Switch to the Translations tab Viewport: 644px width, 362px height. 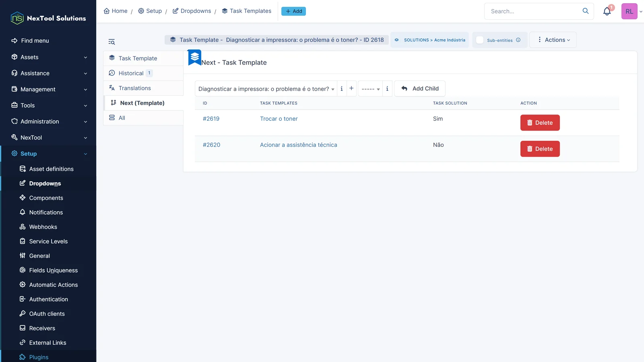coord(143,88)
